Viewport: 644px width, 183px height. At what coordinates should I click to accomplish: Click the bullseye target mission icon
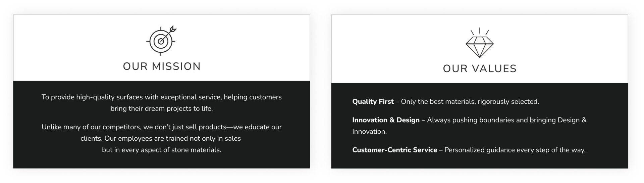pos(161,41)
